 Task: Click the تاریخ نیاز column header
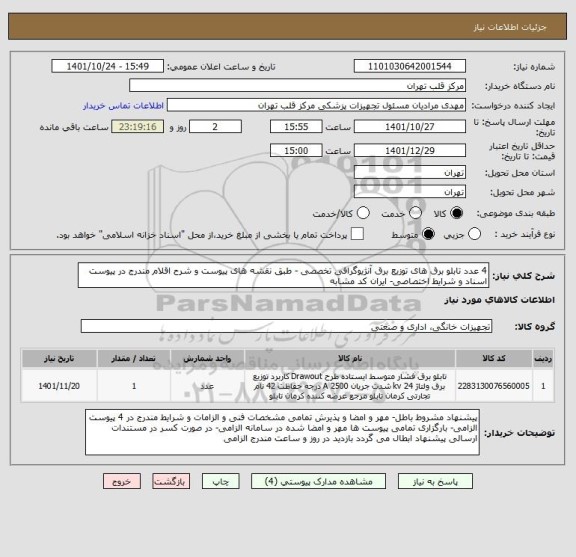59,358
